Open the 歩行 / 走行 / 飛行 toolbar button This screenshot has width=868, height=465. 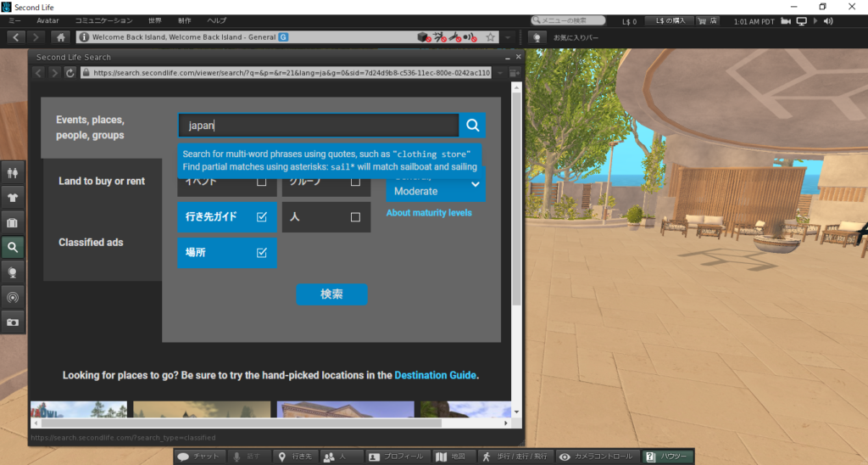tap(515, 457)
